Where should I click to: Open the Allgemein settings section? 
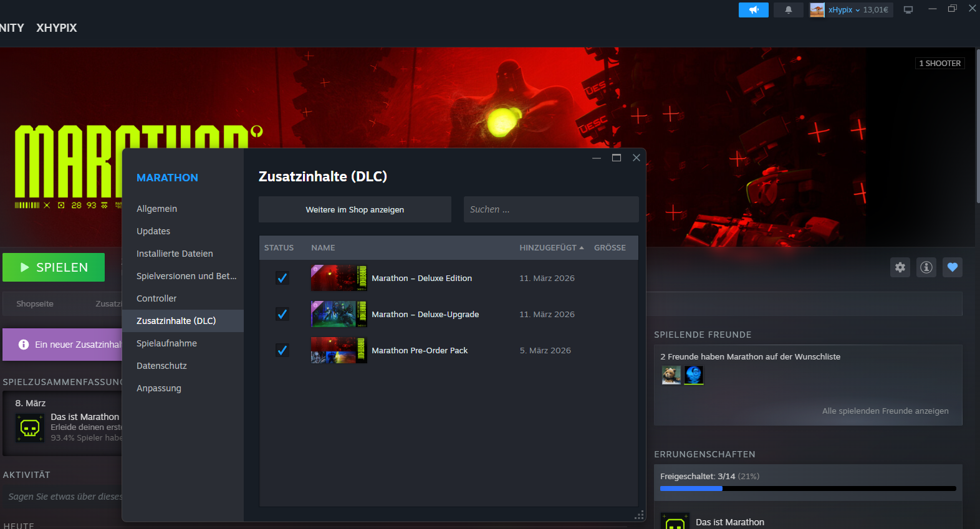[x=156, y=209]
